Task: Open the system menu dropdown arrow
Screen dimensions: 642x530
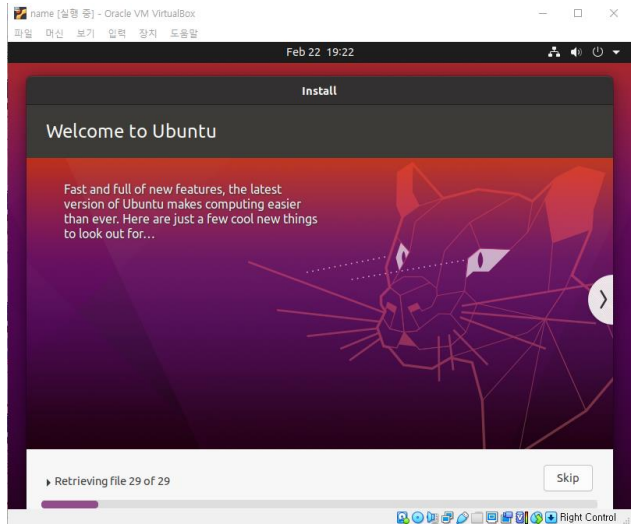Action: (x=616, y=52)
